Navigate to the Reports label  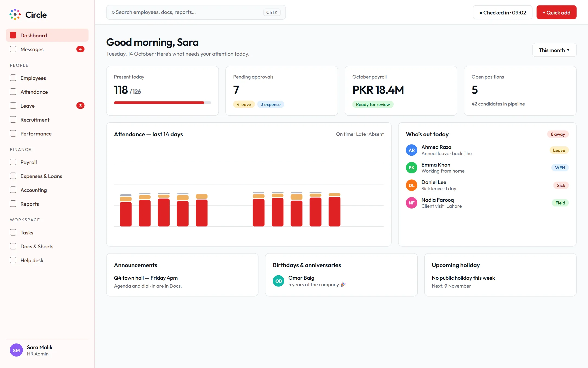[30, 204]
